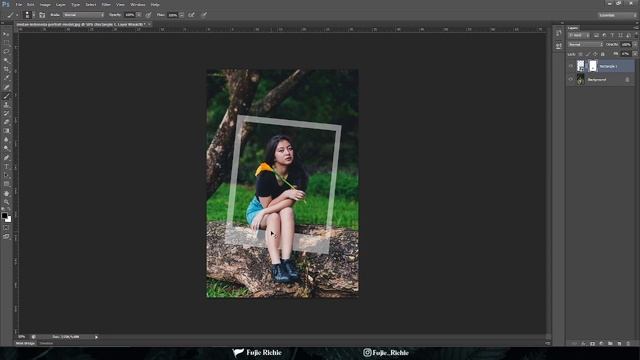Viewport: 640px width, 360px height.
Task: Toggle pressure for size button
Action: click(x=204, y=15)
